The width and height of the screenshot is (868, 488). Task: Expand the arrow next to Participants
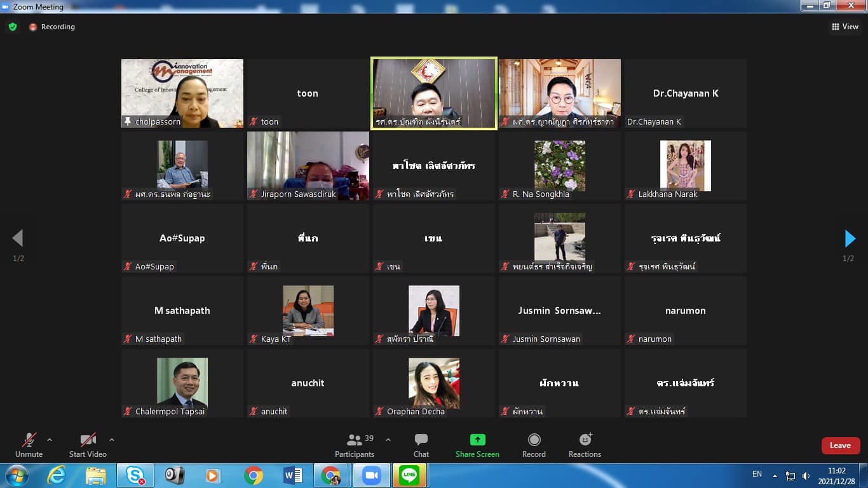[x=388, y=440]
